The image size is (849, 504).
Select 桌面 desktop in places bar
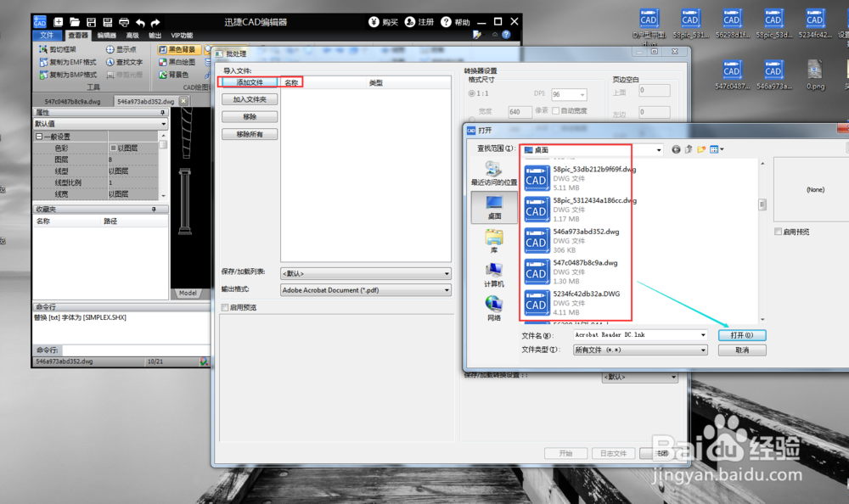[494, 208]
